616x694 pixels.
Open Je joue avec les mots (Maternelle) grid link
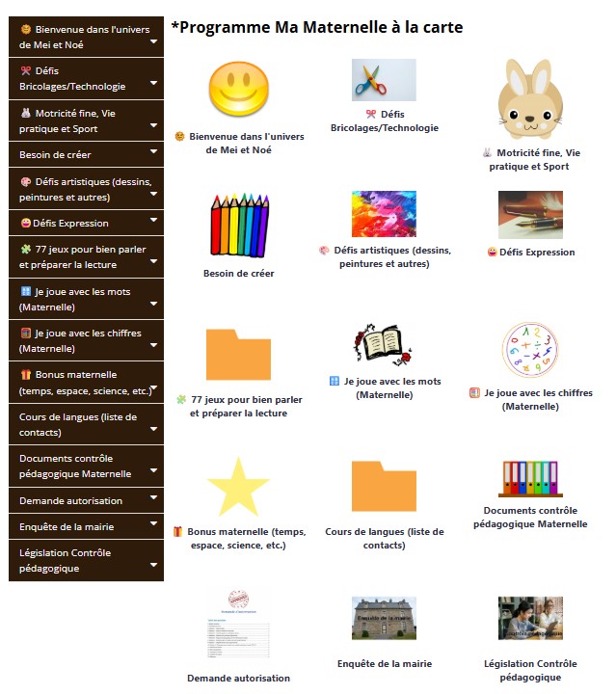(385, 388)
